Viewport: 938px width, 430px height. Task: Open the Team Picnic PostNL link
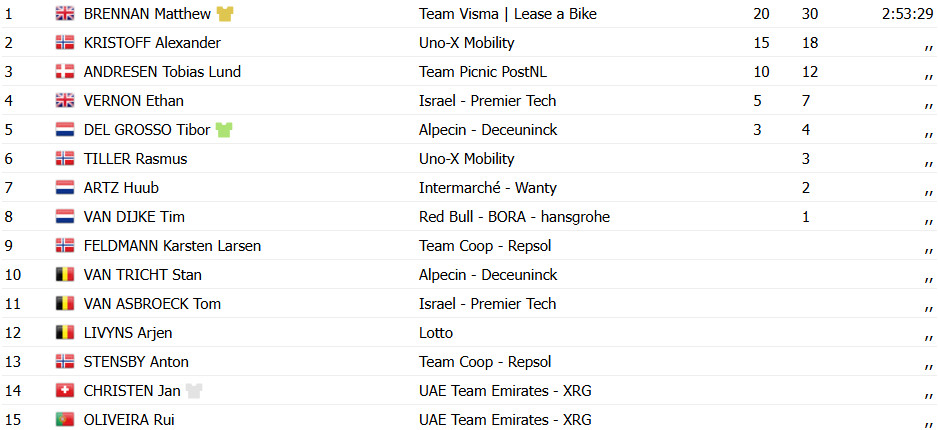pyautogui.click(x=483, y=72)
